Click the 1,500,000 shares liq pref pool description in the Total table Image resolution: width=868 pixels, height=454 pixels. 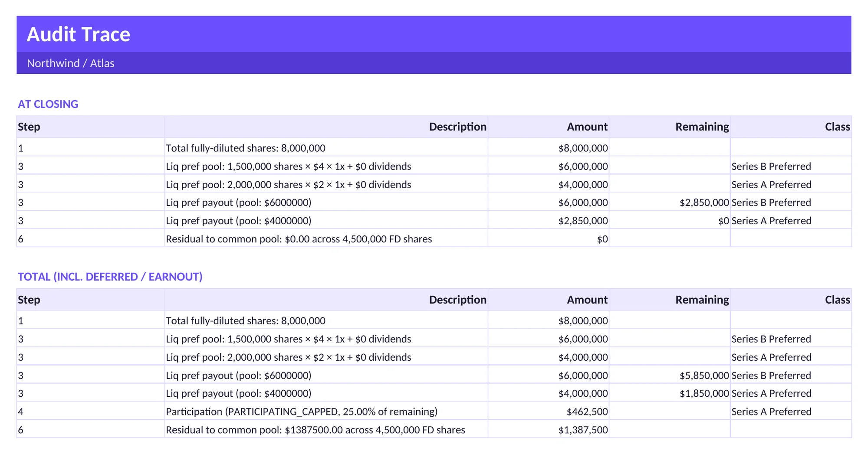(x=289, y=339)
